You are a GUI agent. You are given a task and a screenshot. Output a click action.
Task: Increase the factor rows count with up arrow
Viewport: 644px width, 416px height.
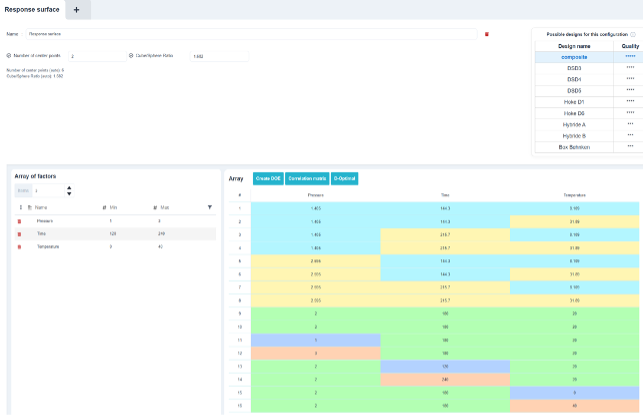69,188
